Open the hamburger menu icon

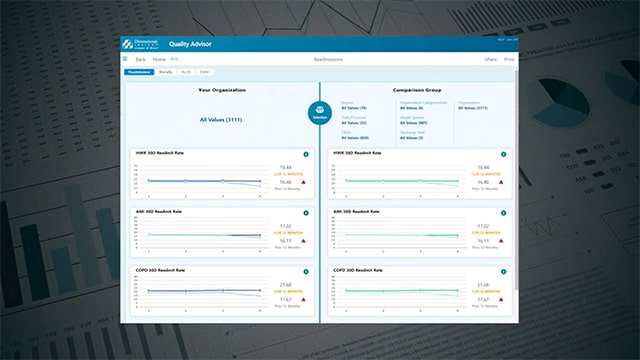click(x=125, y=59)
